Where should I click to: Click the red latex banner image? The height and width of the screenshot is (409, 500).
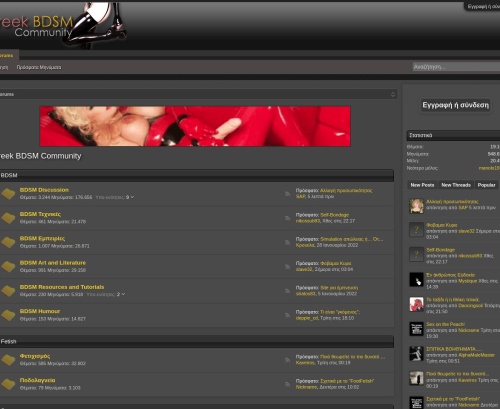click(x=195, y=126)
